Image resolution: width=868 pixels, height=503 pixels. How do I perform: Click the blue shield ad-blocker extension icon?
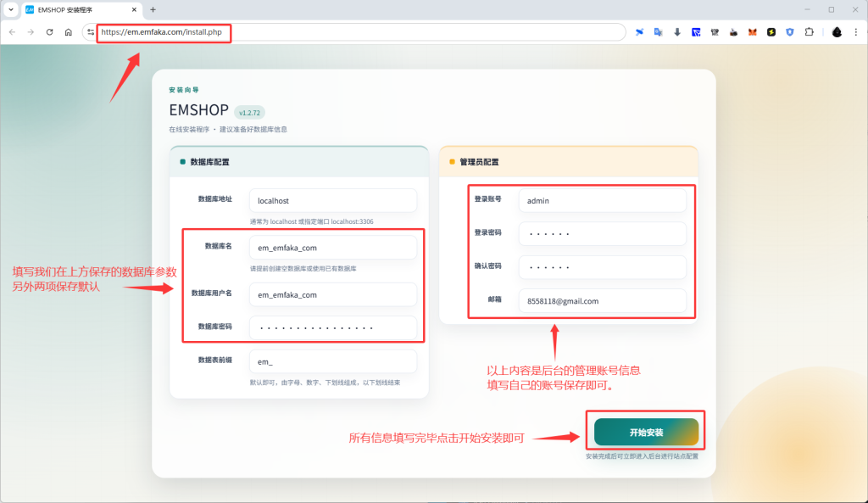790,31
